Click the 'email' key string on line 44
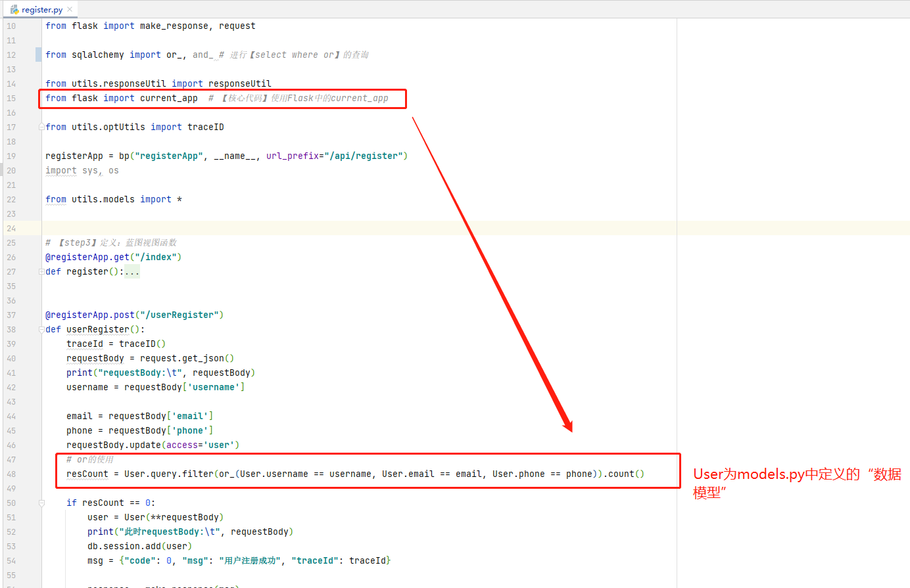 [190, 416]
